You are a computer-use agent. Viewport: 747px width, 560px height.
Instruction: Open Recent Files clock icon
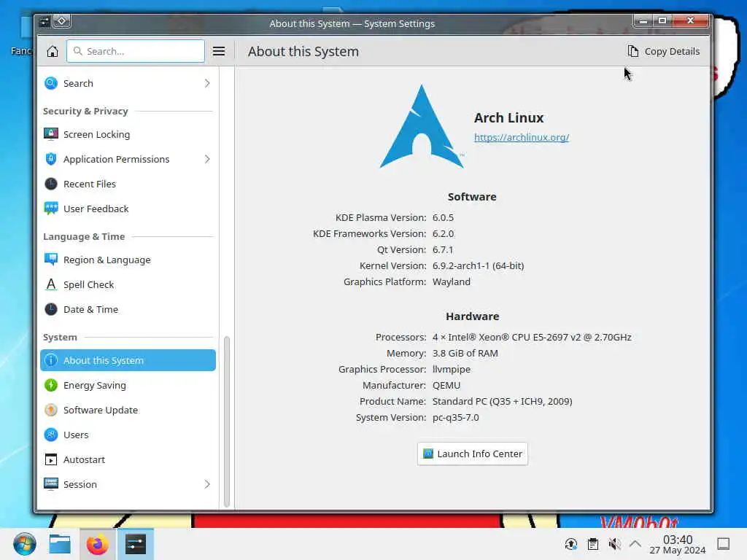pos(51,184)
